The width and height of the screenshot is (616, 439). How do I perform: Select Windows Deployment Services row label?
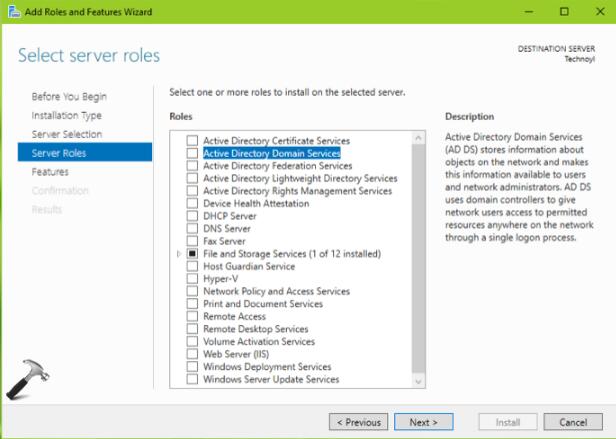click(x=267, y=367)
